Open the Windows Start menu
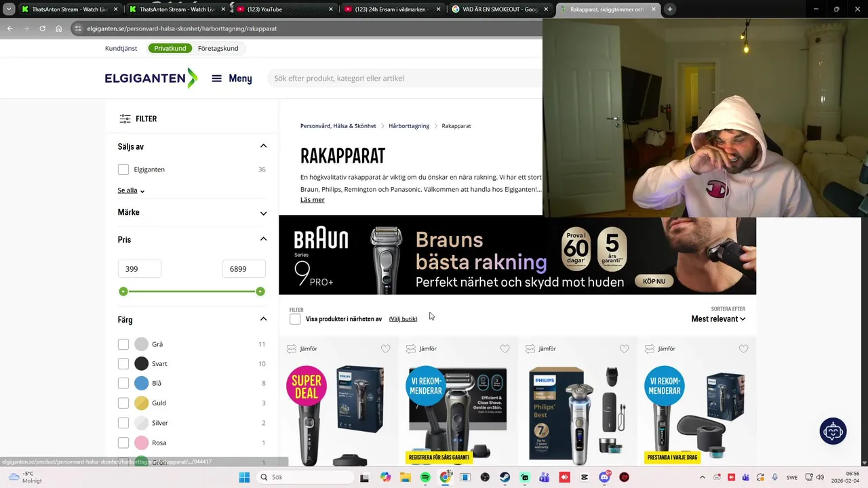This screenshot has height=488, width=868. pyautogui.click(x=244, y=477)
